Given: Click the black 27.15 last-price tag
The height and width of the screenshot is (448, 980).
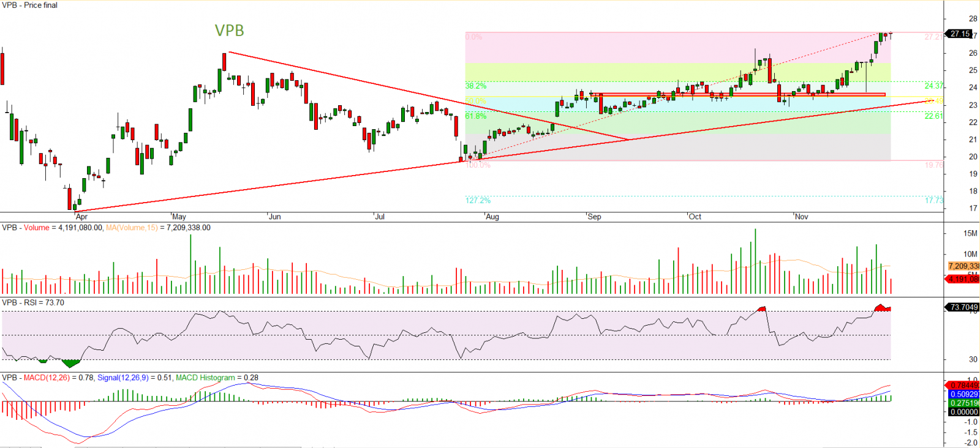Looking at the screenshot, I should coord(959,34).
